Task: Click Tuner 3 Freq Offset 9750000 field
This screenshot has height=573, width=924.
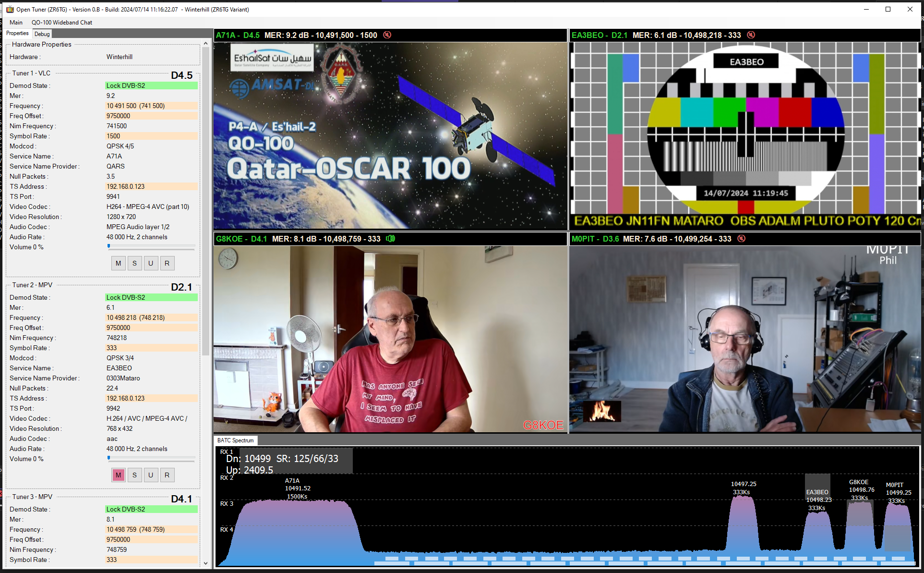Action: pos(151,539)
